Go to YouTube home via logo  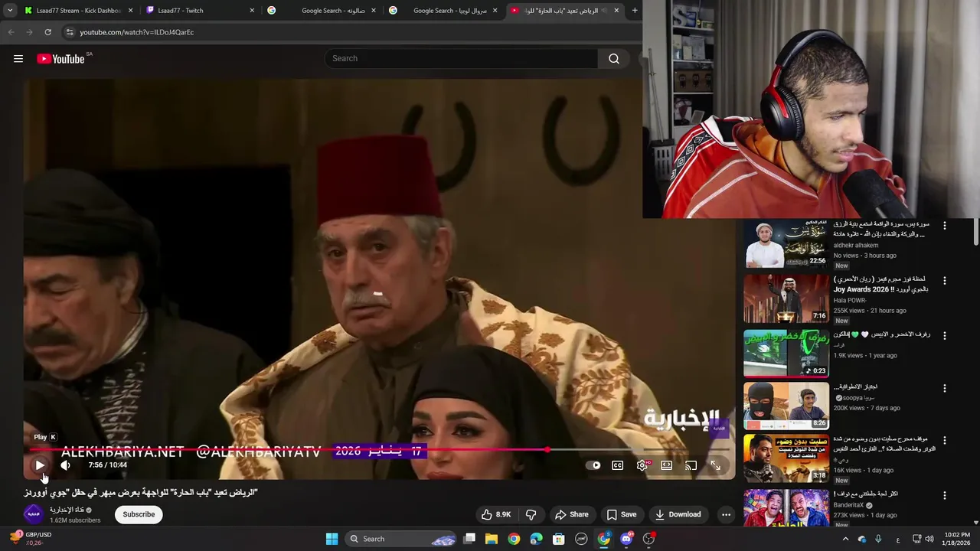tap(60, 59)
